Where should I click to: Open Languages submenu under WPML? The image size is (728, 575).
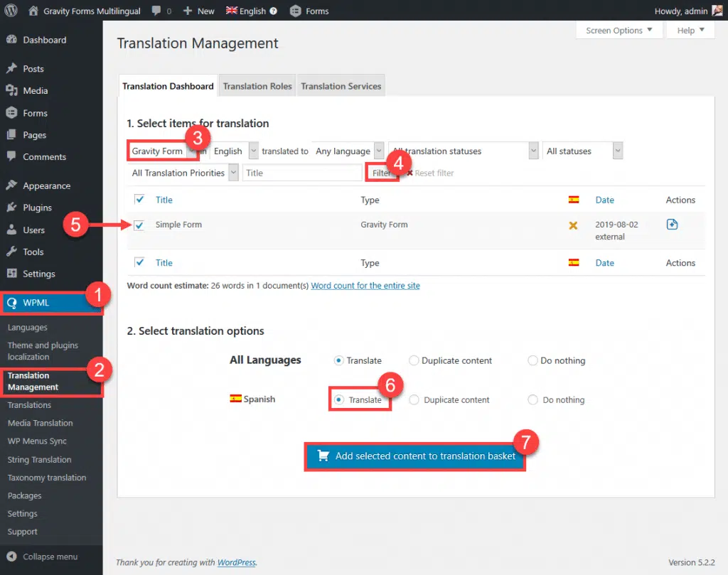(28, 327)
